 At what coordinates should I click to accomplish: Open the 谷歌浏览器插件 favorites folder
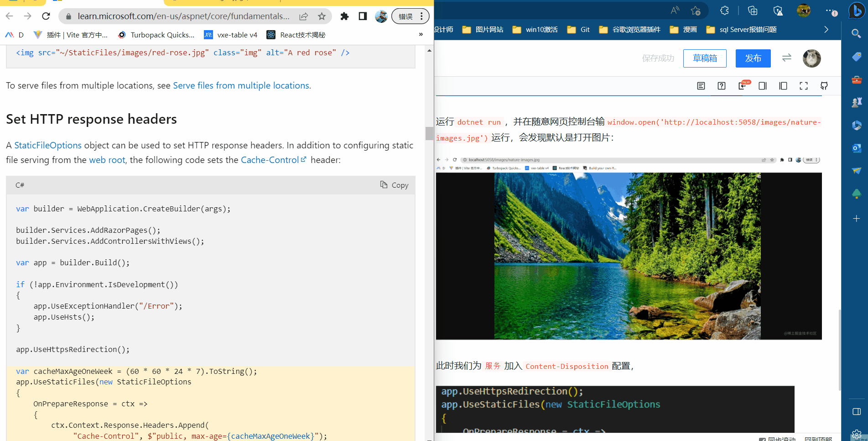click(x=630, y=30)
